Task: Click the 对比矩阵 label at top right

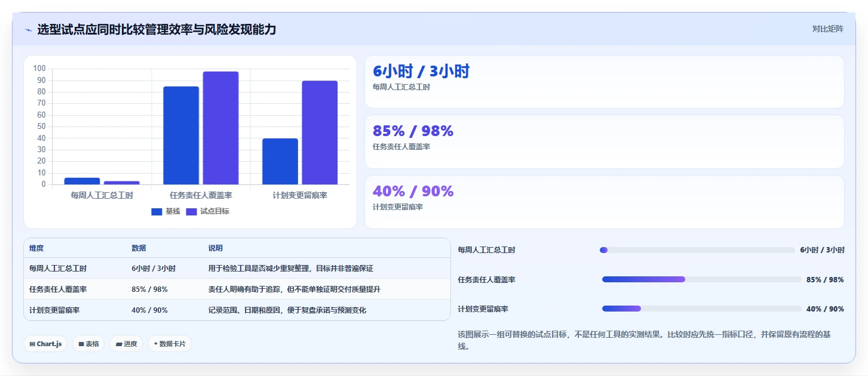Action: tap(827, 29)
